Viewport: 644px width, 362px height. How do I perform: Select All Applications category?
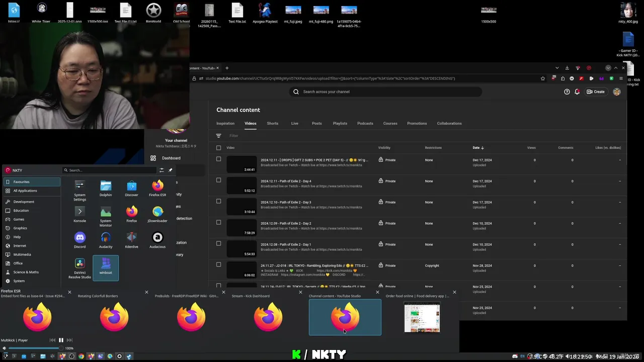[32, 191]
